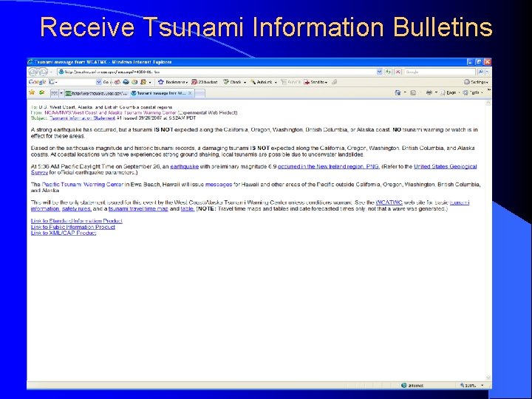532x399 pixels.
Task: Open the table link
Action: [188, 209]
